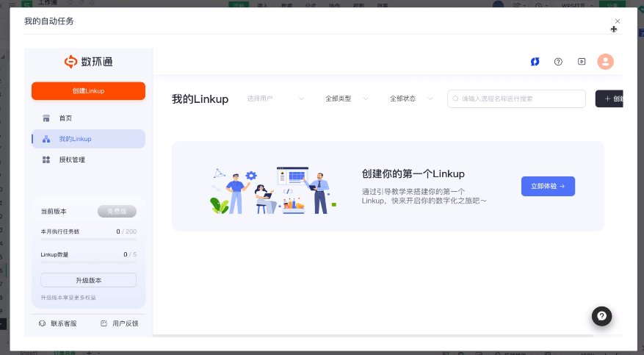Close the 我的自动任务 dialog

click(618, 21)
